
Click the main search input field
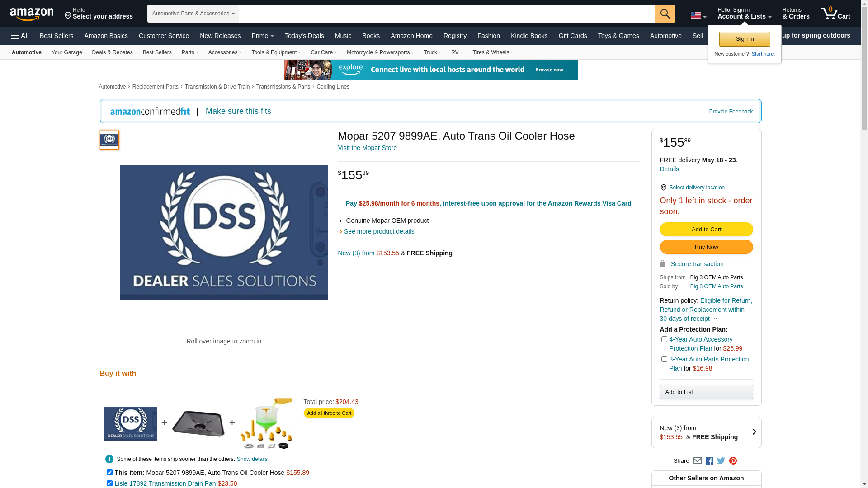(447, 14)
